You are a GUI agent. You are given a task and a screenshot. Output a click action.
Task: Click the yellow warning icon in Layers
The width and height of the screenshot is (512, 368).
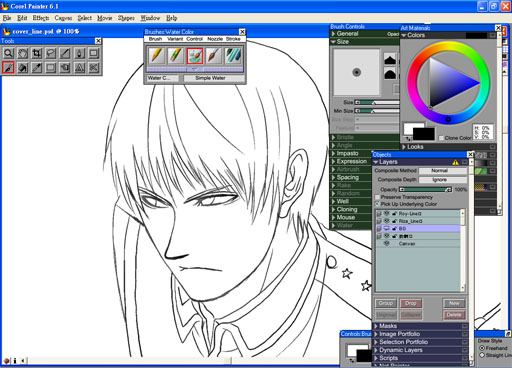tap(455, 162)
